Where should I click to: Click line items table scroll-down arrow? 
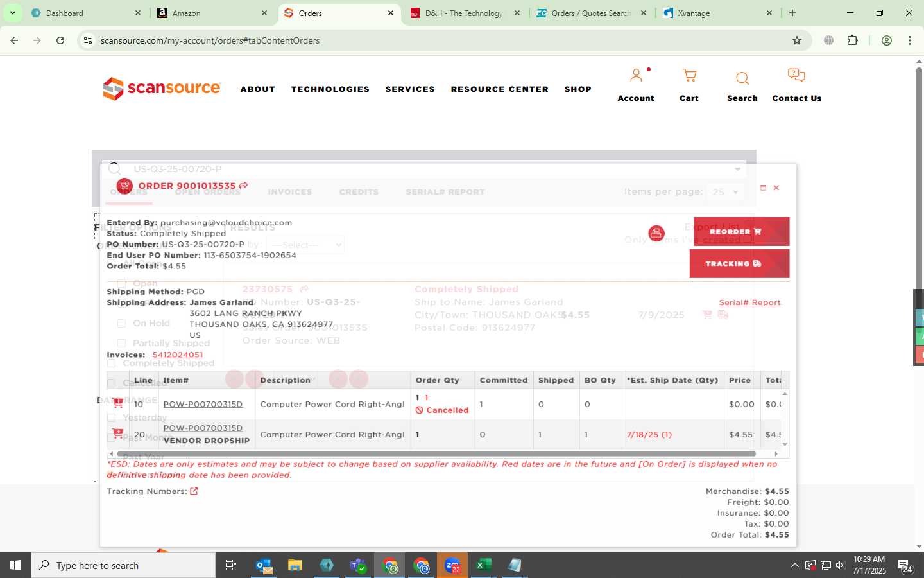(785, 444)
